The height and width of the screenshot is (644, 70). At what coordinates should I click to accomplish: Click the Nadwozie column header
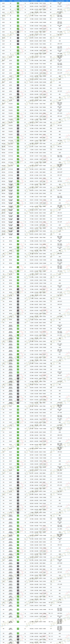[51, 1]
